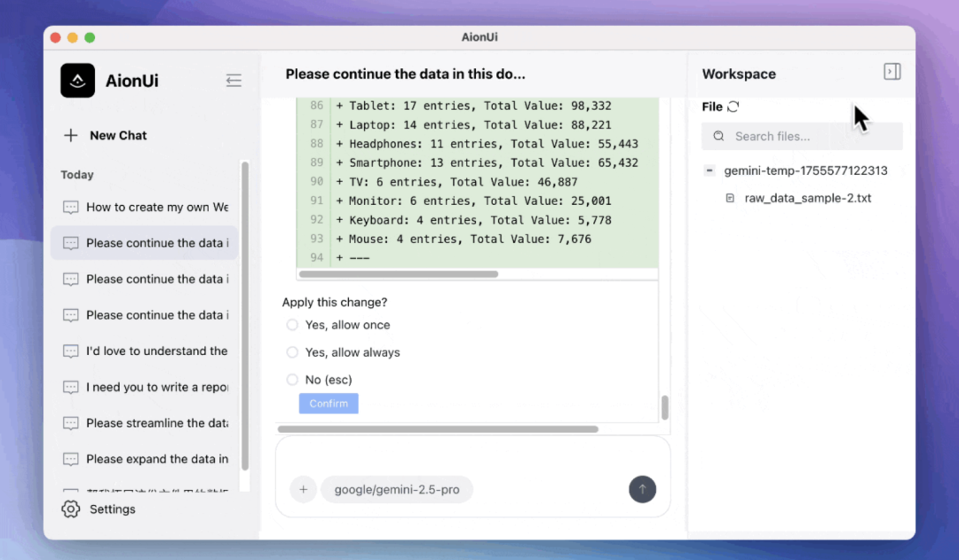
Task: Open chat 'How to create my own We'
Action: pyautogui.click(x=145, y=208)
